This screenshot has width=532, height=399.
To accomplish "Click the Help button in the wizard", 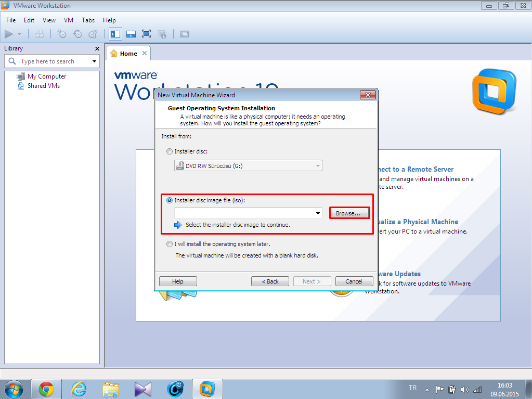I will 178,281.
